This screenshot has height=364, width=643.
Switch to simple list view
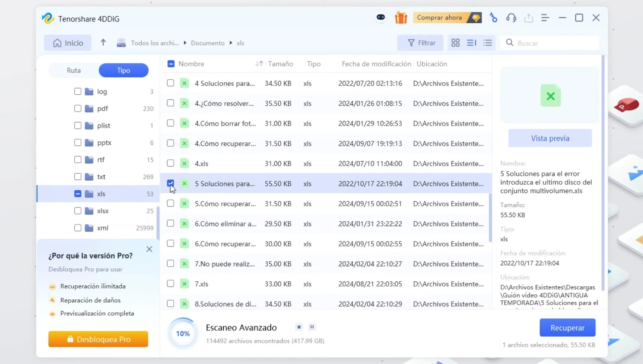(488, 43)
